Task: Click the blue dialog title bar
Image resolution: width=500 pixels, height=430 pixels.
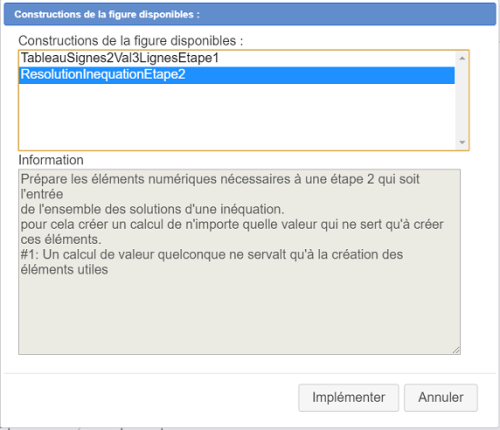Action: (250, 14)
